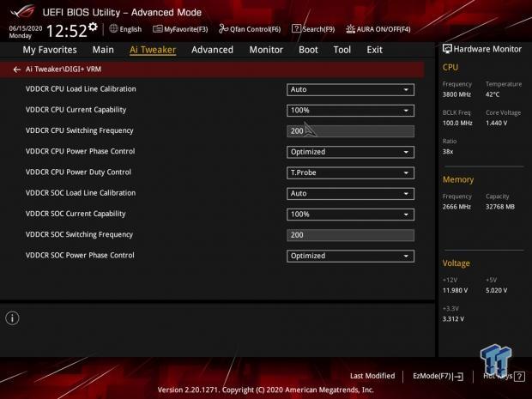The height and width of the screenshot is (399, 532).
Task: Open VDDCR CPU Power Duty Control dropdown
Action: [x=350, y=172]
